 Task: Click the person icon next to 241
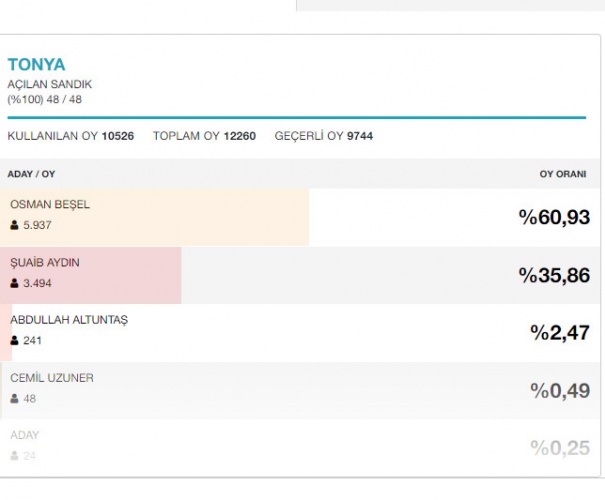tap(14, 341)
